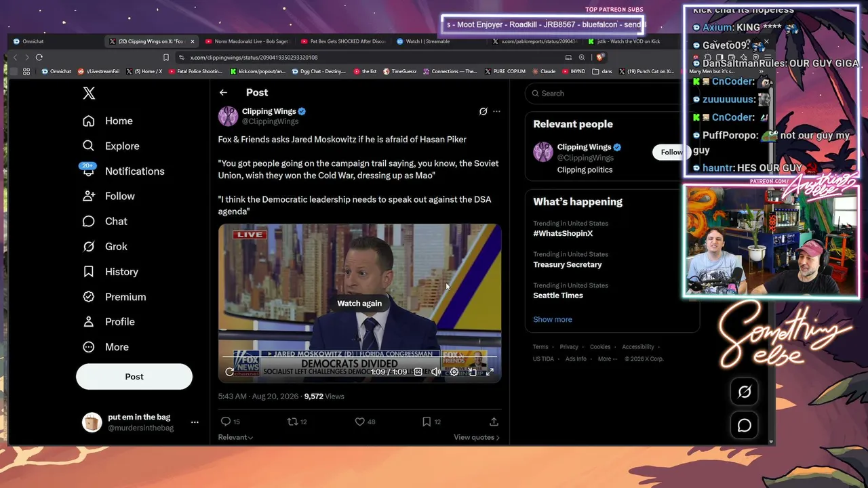
Task: Open the Clipping Wings author avatar on the post
Action: coord(228,116)
